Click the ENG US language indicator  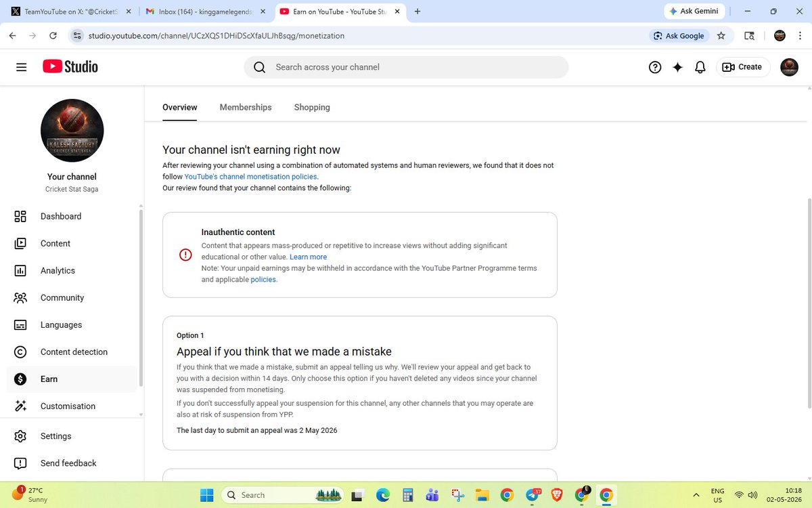tap(717, 495)
